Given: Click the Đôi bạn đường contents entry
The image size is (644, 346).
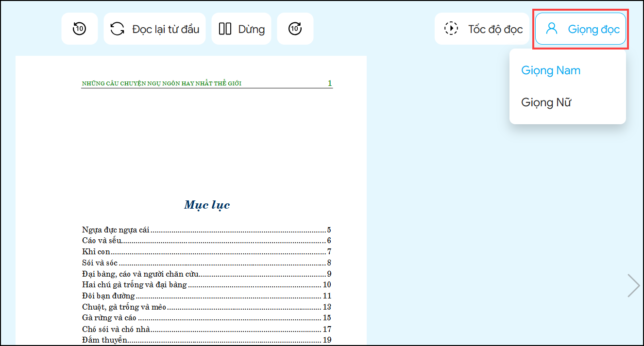Looking at the screenshot, I should point(109,296).
